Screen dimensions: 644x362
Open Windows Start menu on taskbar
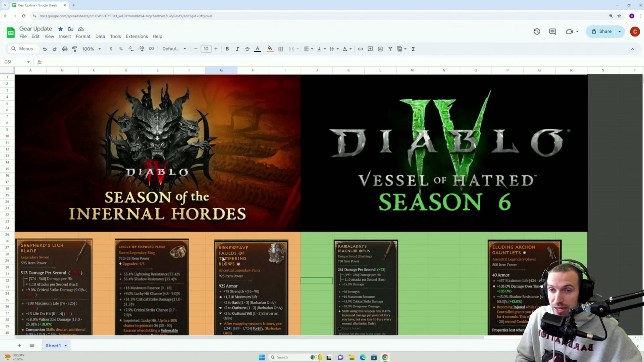click(x=262, y=357)
